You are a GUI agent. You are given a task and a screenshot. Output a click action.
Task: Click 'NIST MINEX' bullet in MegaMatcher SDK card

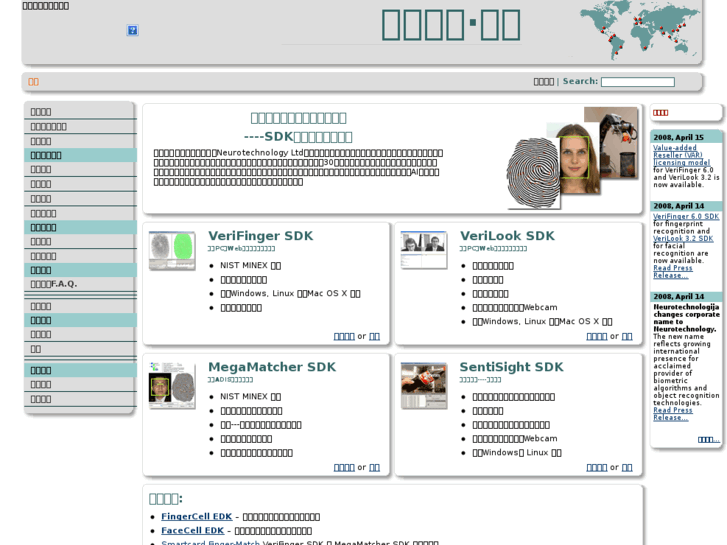click(250, 397)
